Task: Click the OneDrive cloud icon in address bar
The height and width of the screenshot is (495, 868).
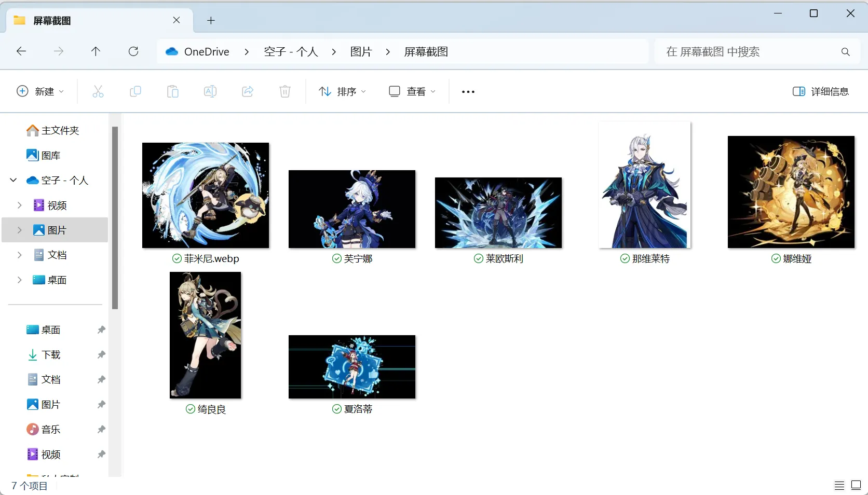Action: 172,51
